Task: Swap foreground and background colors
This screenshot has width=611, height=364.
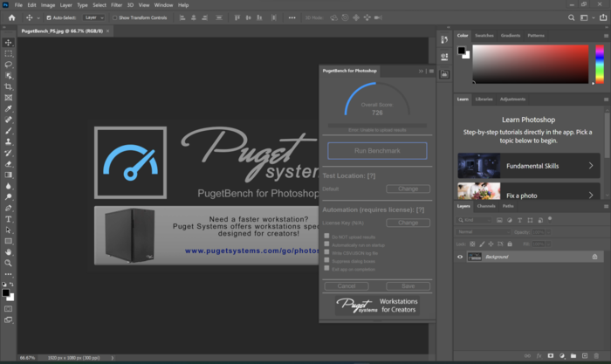Action: tap(11, 284)
